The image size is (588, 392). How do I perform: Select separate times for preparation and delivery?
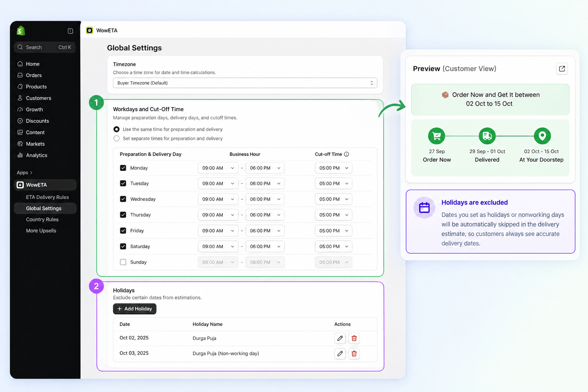point(116,139)
